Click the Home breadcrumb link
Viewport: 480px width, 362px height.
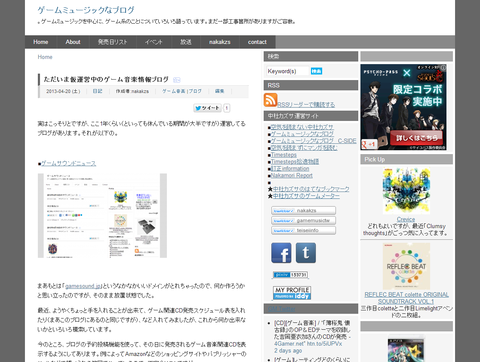[45, 57]
